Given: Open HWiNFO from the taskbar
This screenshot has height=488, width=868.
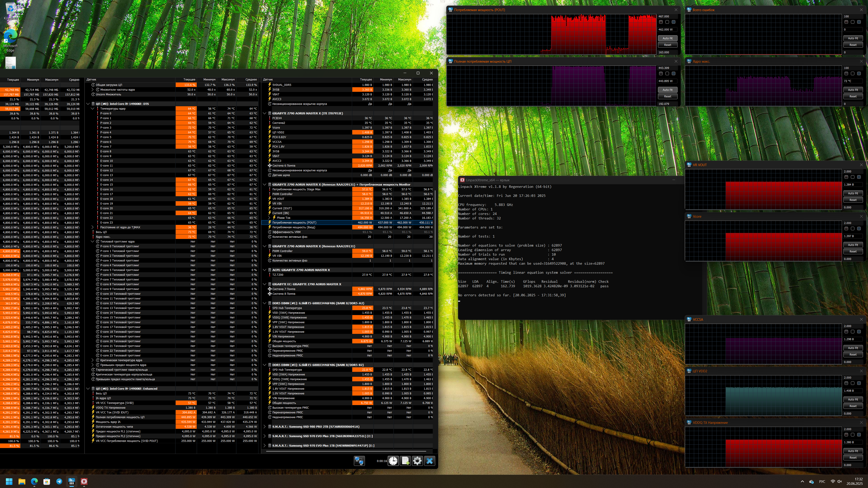Looking at the screenshot, I should coord(71,481).
